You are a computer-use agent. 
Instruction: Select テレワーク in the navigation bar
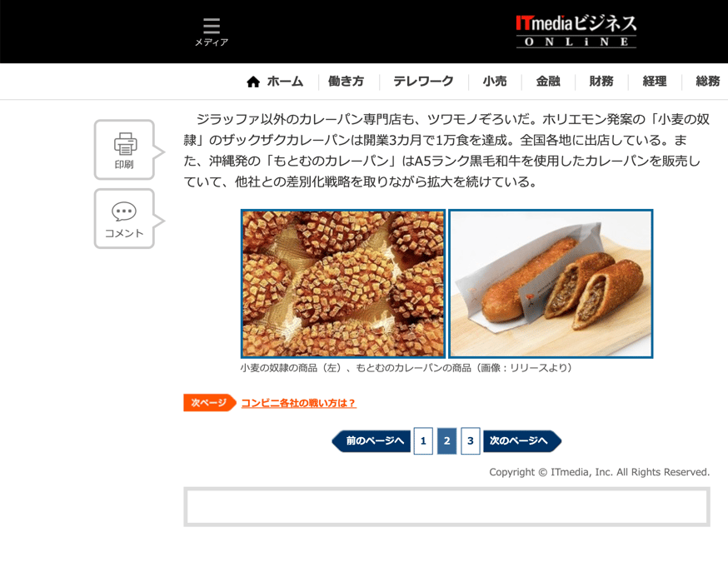click(423, 82)
